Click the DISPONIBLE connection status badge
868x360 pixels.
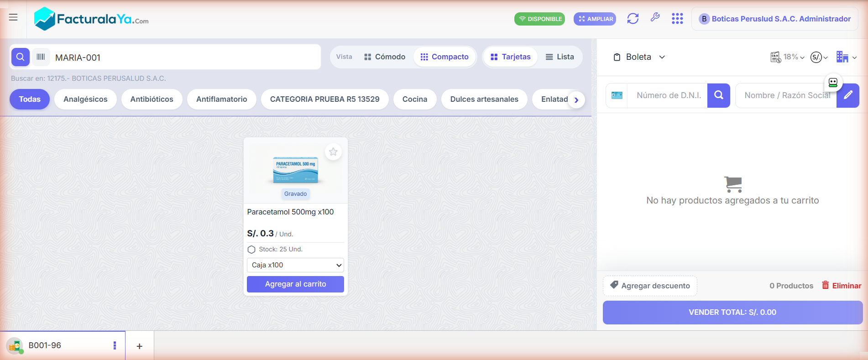click(x=539, y=19)
